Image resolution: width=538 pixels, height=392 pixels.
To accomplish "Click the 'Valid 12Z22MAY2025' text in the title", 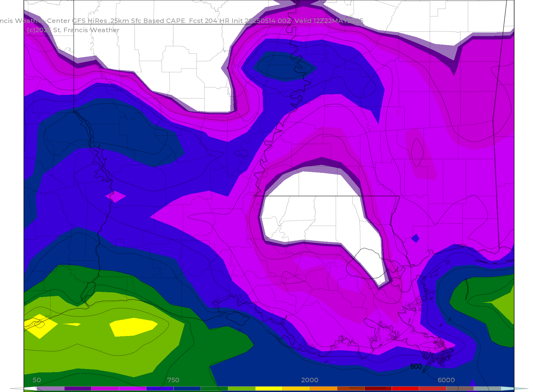I will pyautogui.click(x=329, y=21).
